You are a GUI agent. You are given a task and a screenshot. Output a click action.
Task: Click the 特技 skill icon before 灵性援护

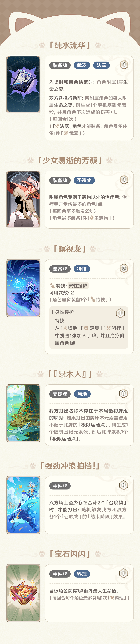coord(52,285)
